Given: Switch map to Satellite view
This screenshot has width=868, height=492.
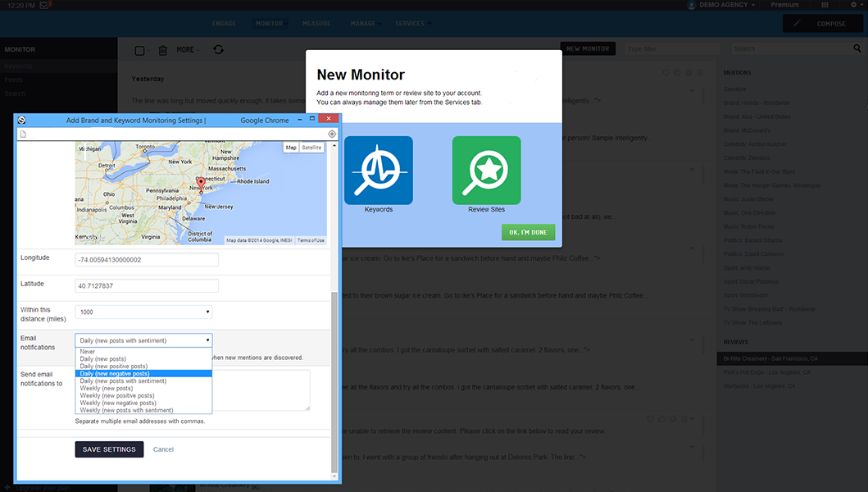Looking at the screenshot, I should (x=311, y=148).
